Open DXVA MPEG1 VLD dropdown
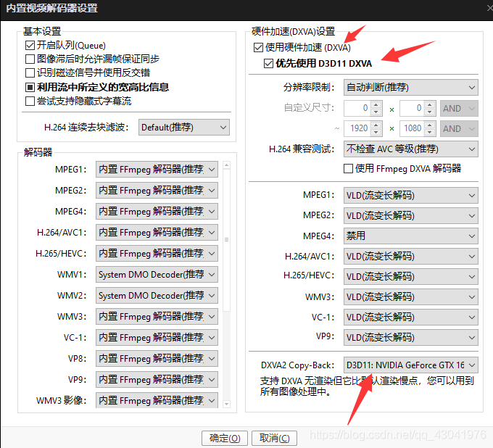 point(411,195)
